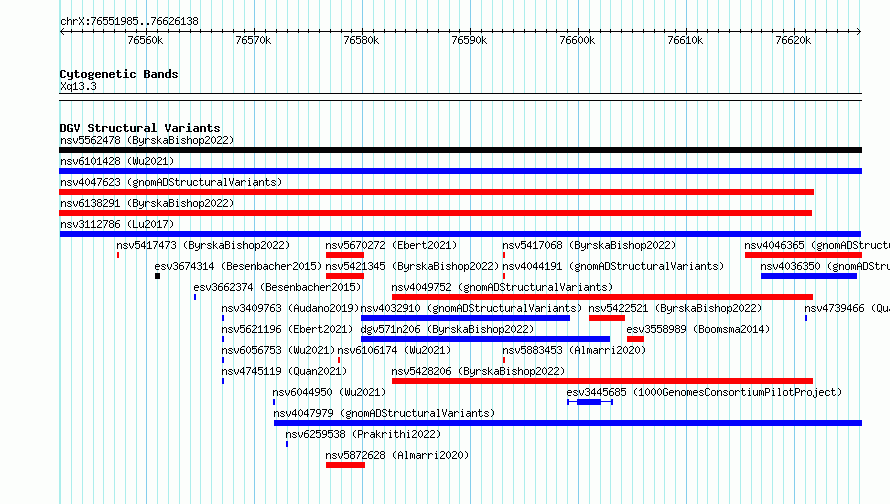Click the red esv3558989 variant bar
This screenshot has height=504, width=890.
tap(635, 339)
